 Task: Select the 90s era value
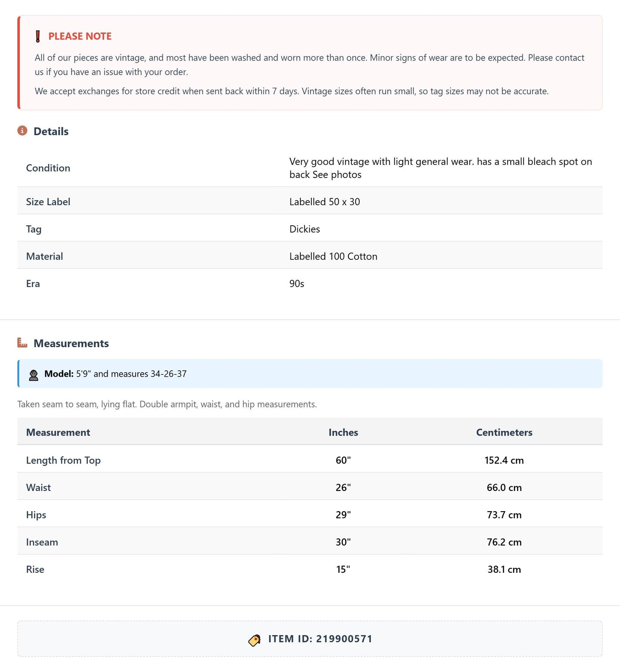(296, 284)
